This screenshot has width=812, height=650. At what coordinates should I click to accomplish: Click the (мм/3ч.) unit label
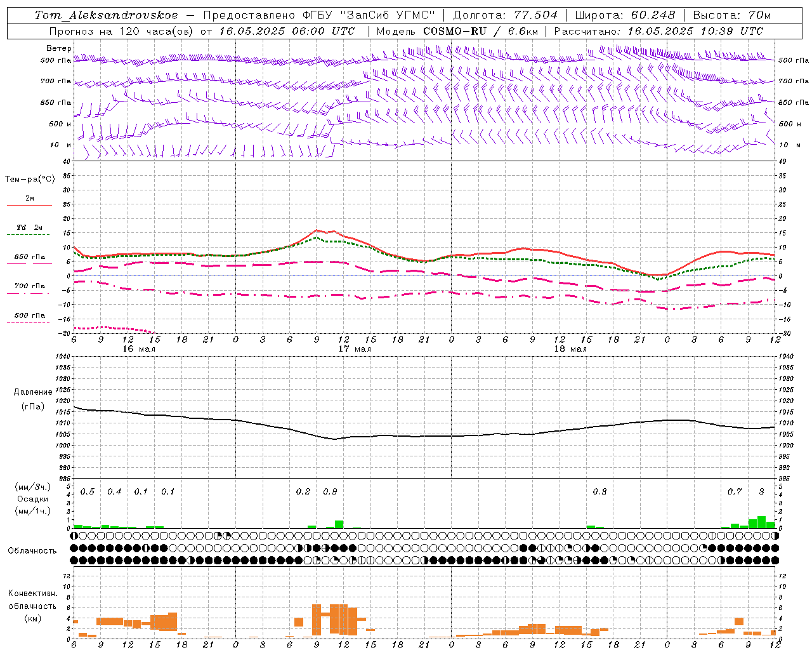(33, 487)
